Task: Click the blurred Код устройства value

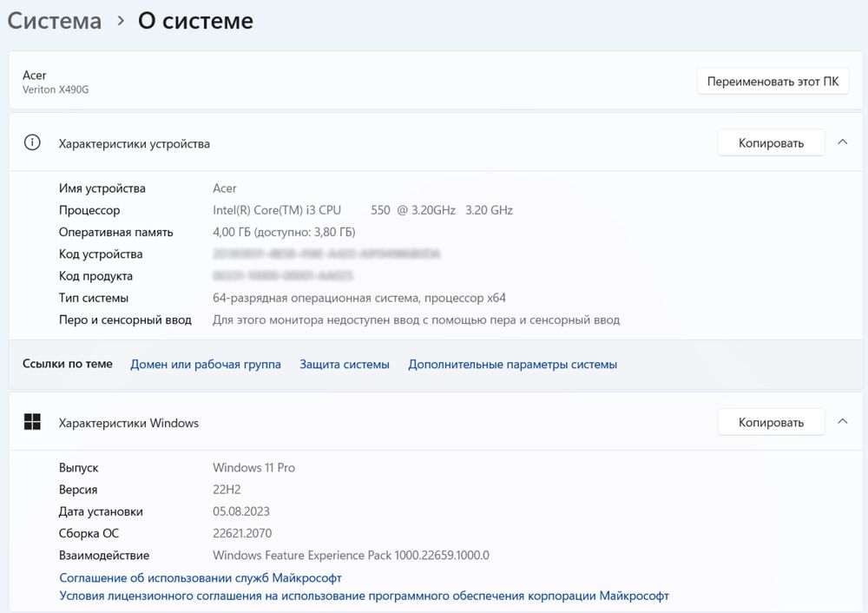Action: click(x=326, y=254)
